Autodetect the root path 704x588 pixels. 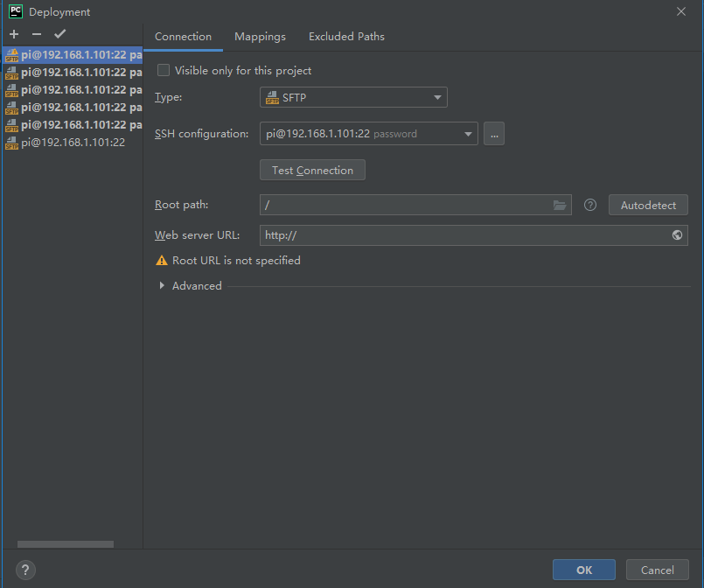(x=647, y=204)
